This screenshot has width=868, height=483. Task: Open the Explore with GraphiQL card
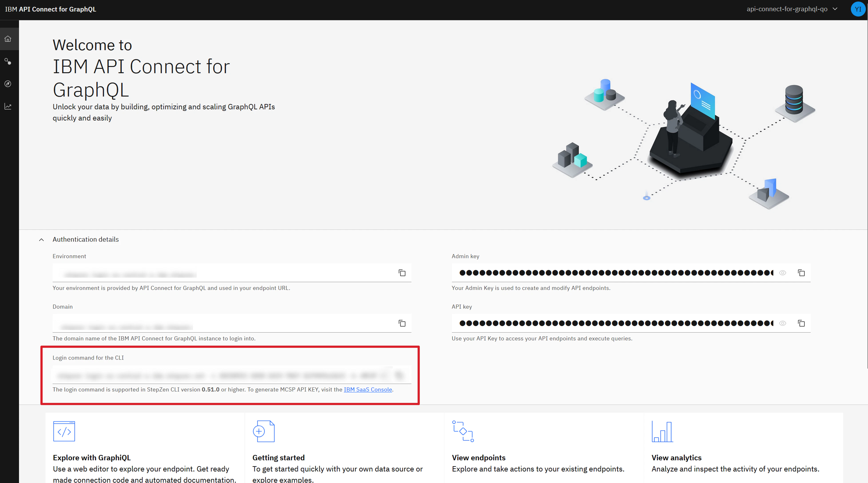(145, 448)
